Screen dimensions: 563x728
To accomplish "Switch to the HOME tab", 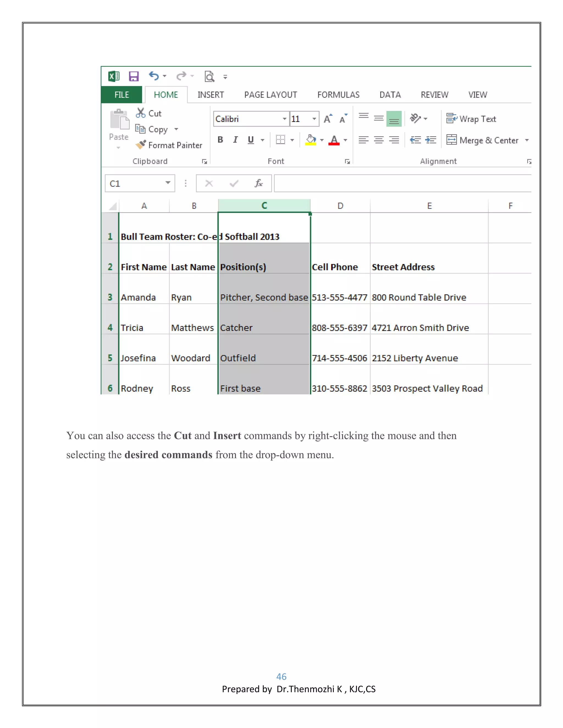I will click(x=166, y=95).
